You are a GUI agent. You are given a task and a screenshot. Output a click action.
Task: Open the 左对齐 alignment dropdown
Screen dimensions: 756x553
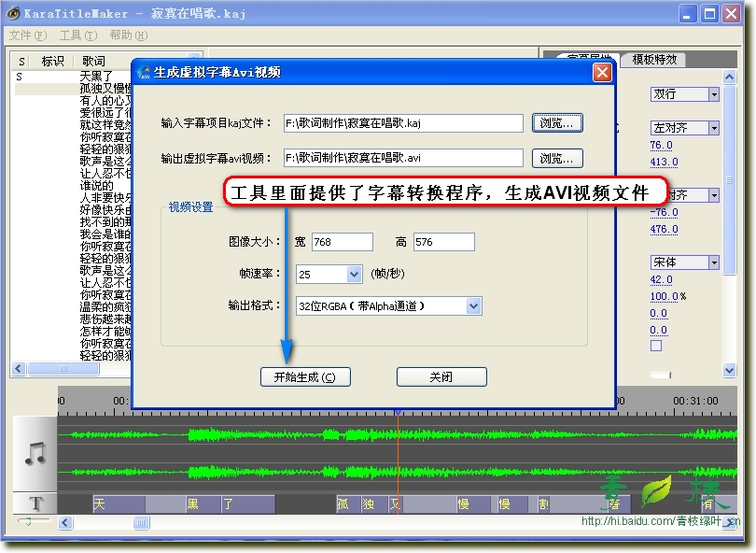[x=714, y=128]
